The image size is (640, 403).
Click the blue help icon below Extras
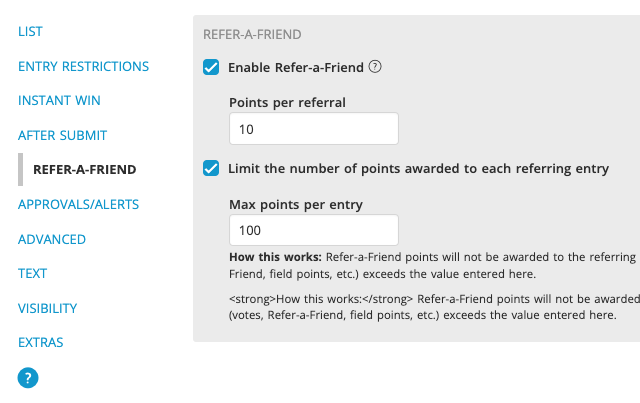point(28,378)
